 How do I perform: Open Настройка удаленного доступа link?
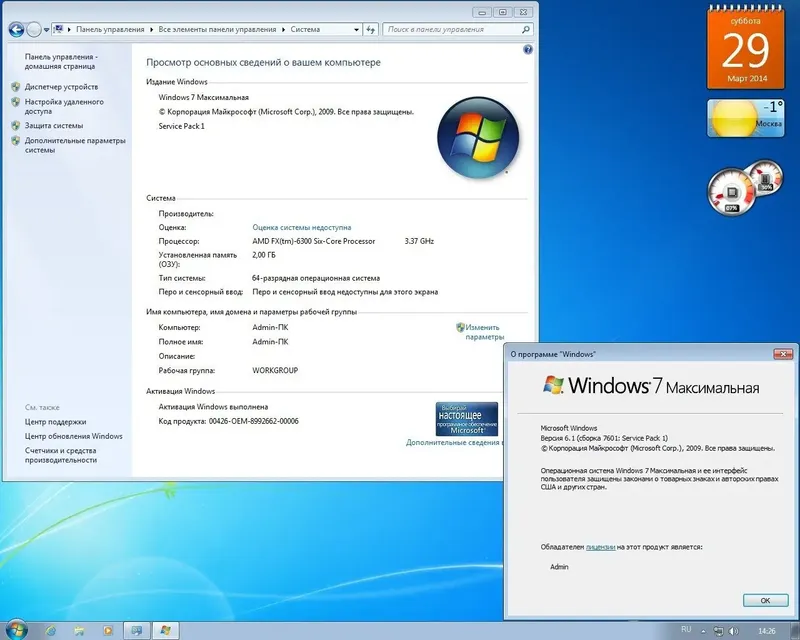pyautogui.click(x=64, y=106)
